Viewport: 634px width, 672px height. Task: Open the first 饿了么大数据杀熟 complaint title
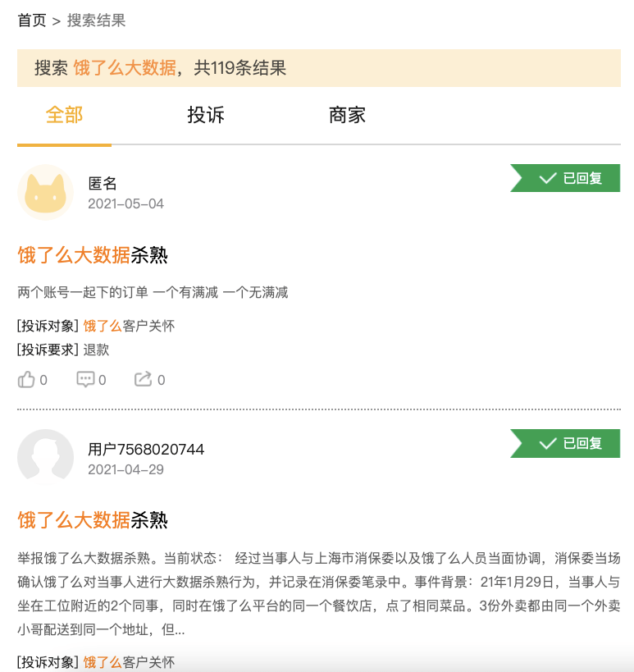coord(93,255)
